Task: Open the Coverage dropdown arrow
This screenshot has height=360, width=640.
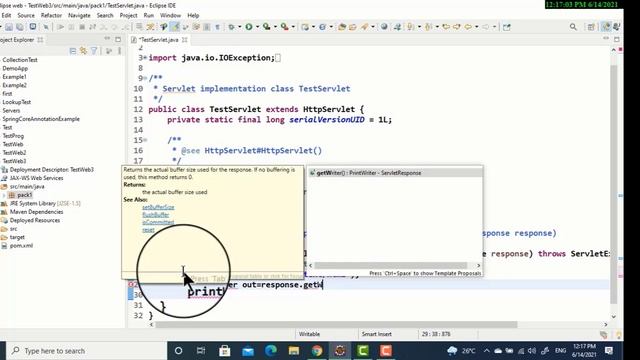Action: [x=276, y=27]
